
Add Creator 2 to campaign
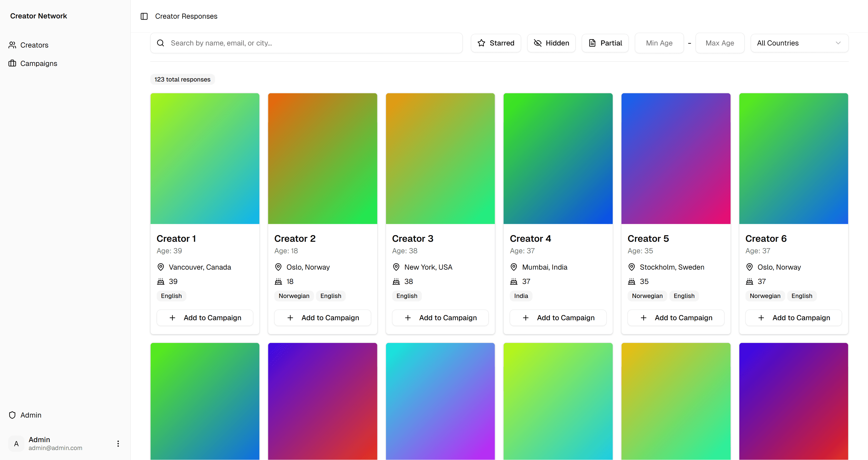[322, 318]
